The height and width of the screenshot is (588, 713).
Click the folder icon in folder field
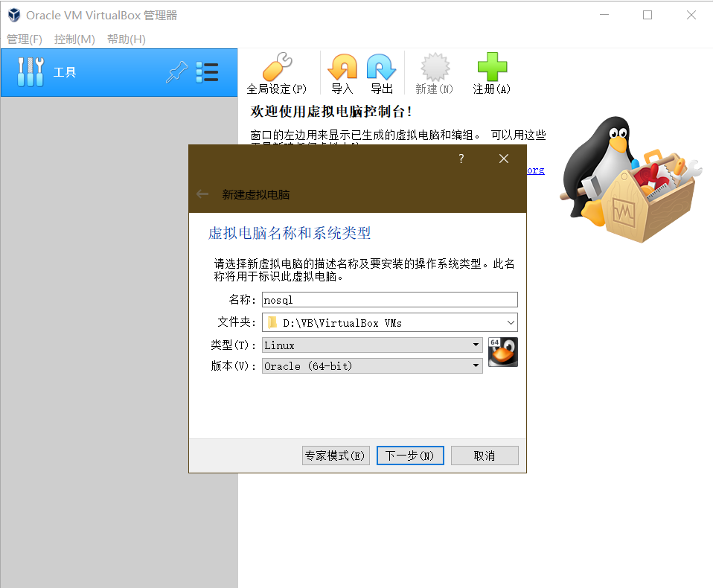click(272, 322)
